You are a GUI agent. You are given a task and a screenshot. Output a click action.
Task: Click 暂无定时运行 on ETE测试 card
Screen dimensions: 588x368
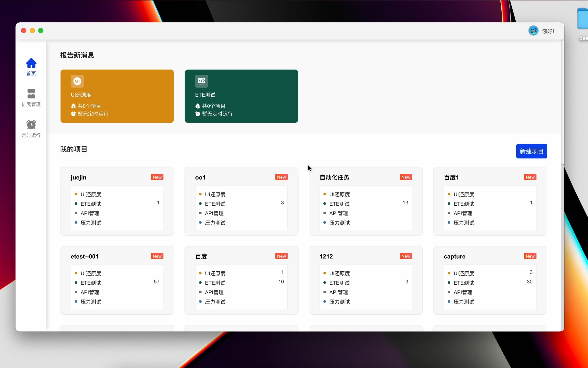tap(217, 114)
